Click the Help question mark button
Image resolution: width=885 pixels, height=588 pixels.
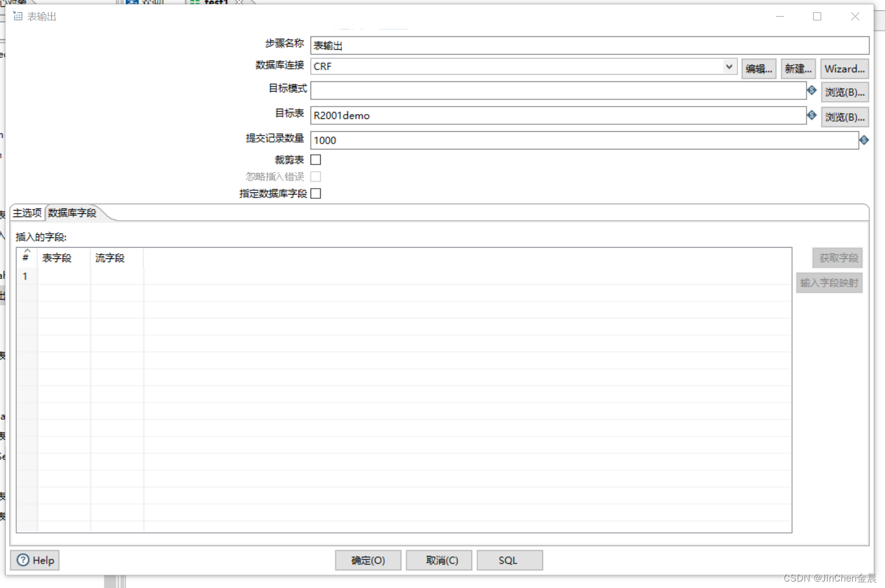[x=35, y=560]
